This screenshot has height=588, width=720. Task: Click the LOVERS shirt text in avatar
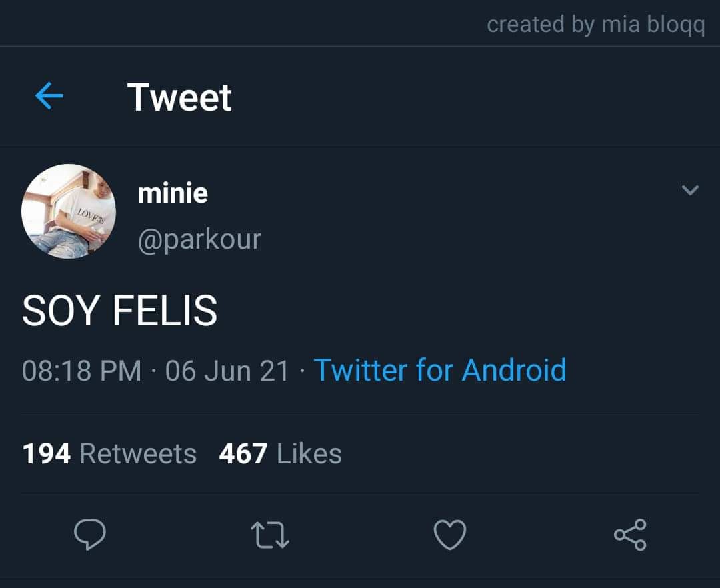tap(91, 216)
